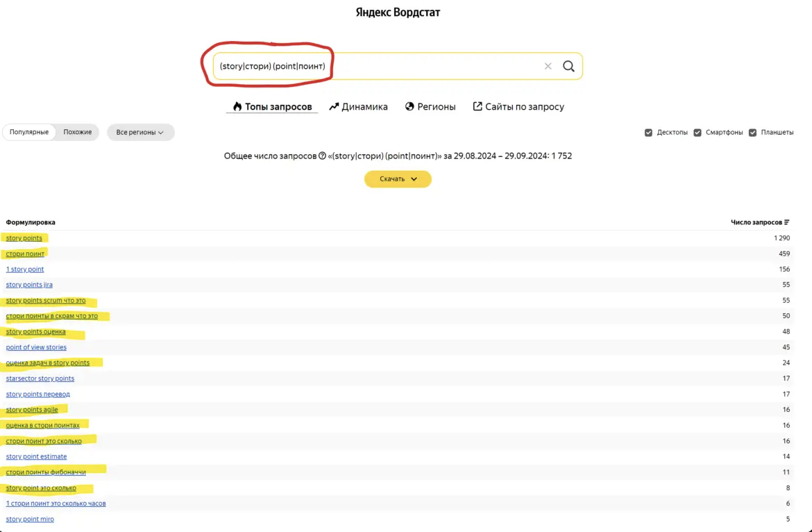The image size is (812, 532).
Task: Click the 5 request count value
Action: tap(788, 519)
